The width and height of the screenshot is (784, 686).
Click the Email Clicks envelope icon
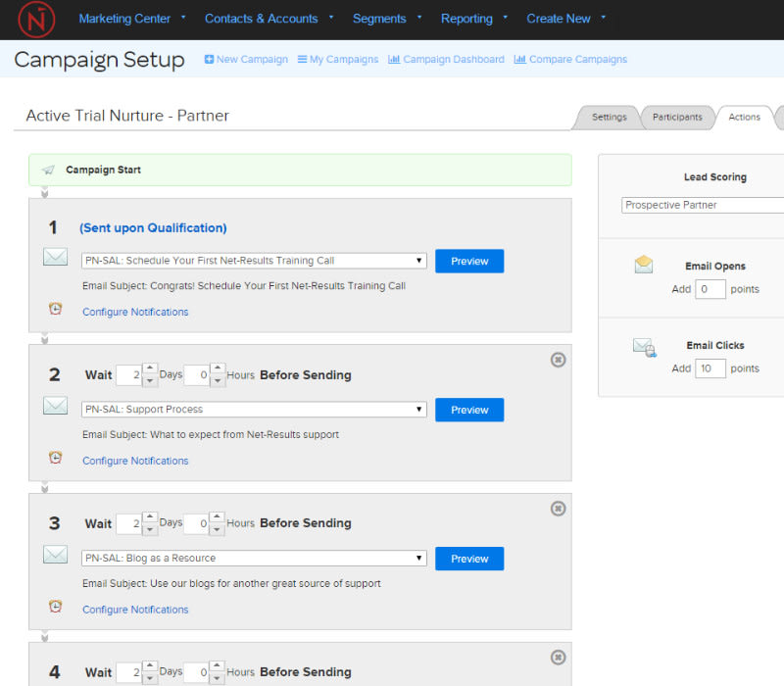645,347
